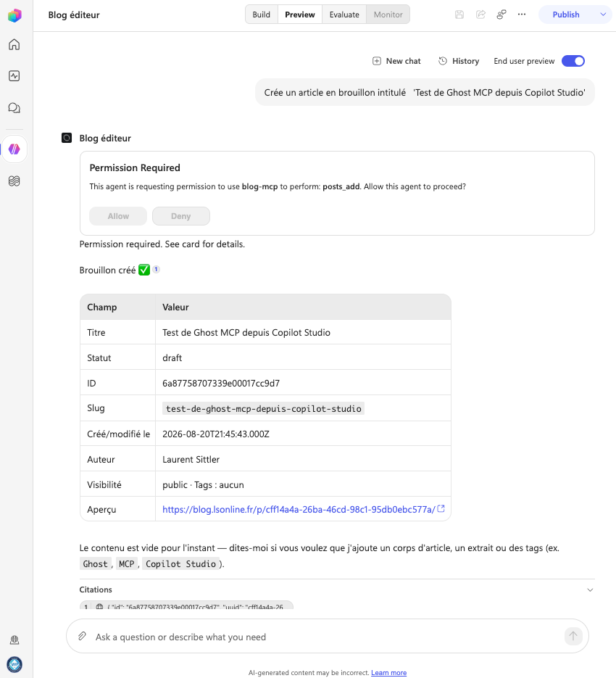Open the blog.lsonline.fr preview link

point(299,509)
